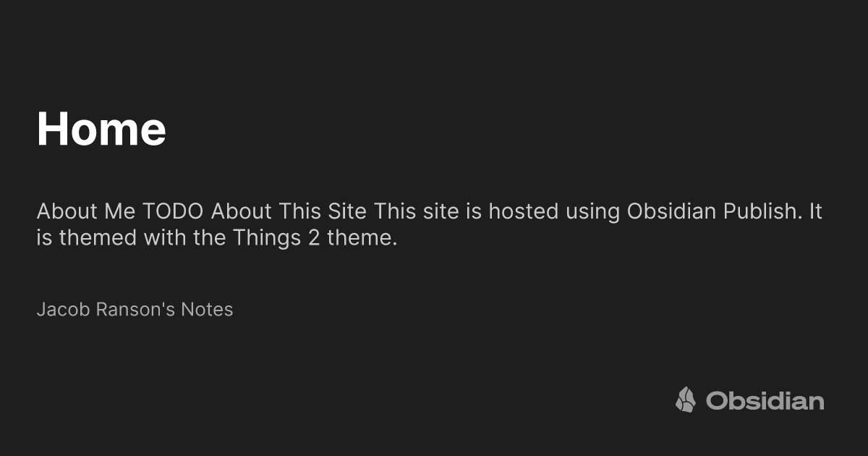The image size is (868, 456).
Task: Click the Obsidian crystal logo icon
Action: click(686, 400)
